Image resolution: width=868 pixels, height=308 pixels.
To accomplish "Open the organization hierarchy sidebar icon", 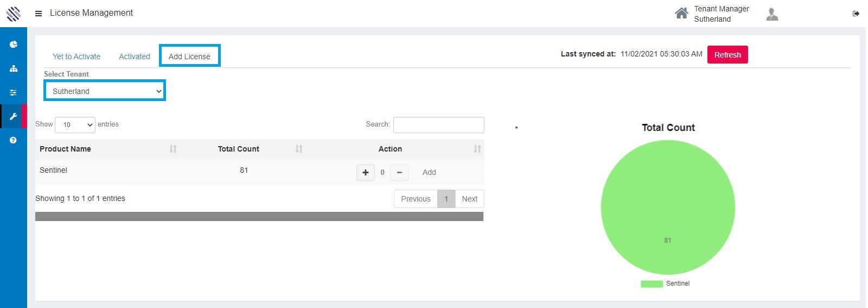I will point(14,68).
